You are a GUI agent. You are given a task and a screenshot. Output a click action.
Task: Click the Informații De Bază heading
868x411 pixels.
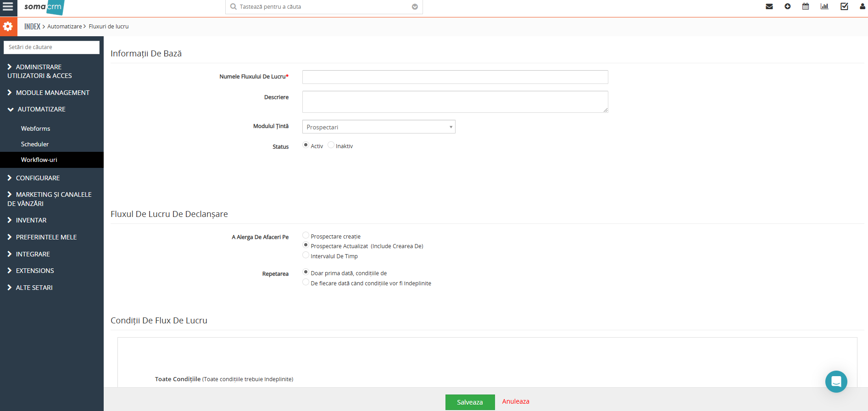(x=146, y=54)
